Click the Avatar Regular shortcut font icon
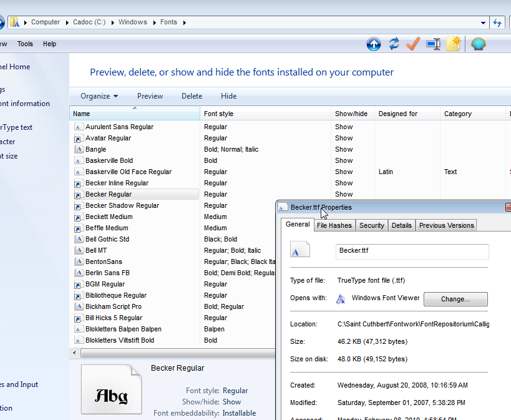511x420 pixels. tap(78, 139)
